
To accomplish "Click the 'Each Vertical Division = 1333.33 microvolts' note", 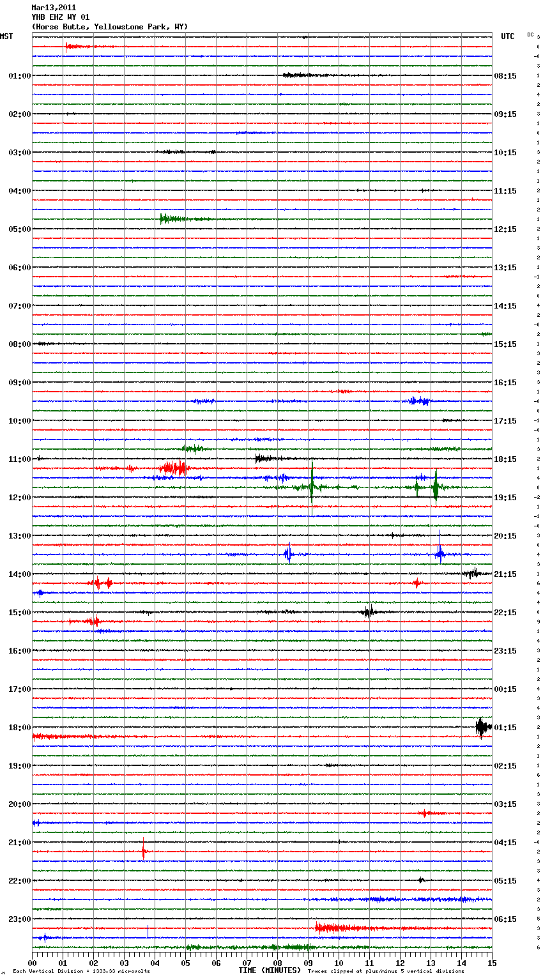I will [x=81, y=971].
